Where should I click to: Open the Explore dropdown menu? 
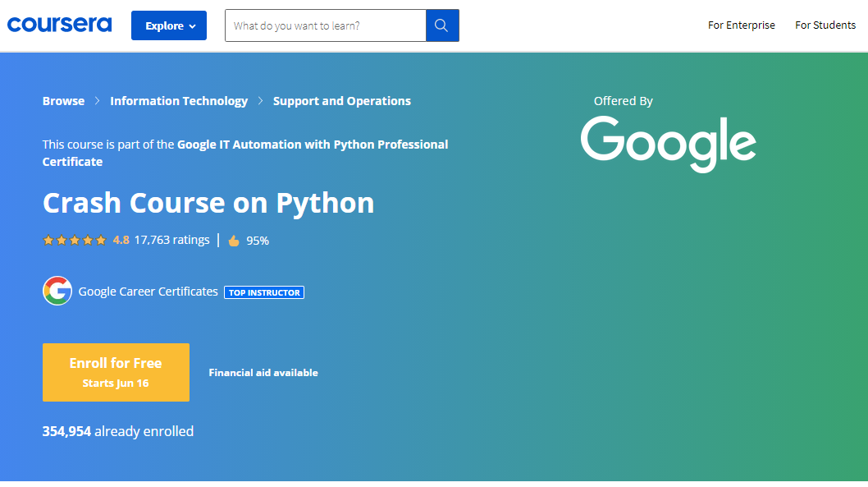click(169, 25)
